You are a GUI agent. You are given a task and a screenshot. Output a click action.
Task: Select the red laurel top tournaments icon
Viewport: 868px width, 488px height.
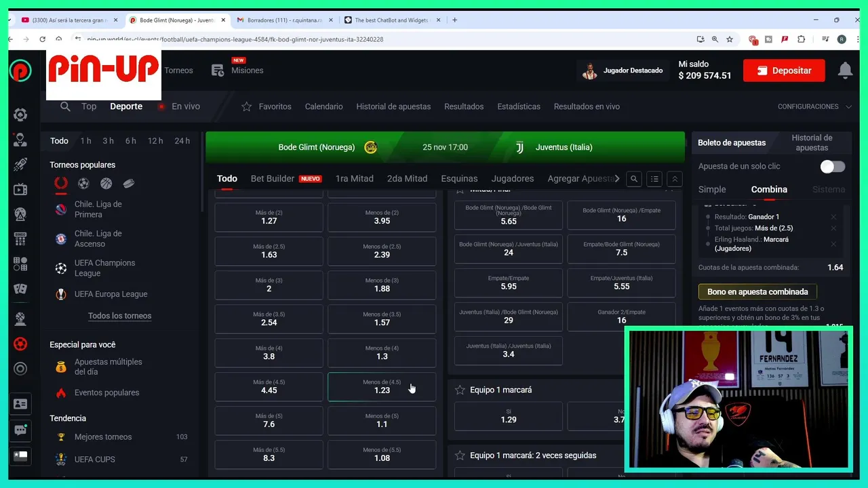click(x=61, y=184)
